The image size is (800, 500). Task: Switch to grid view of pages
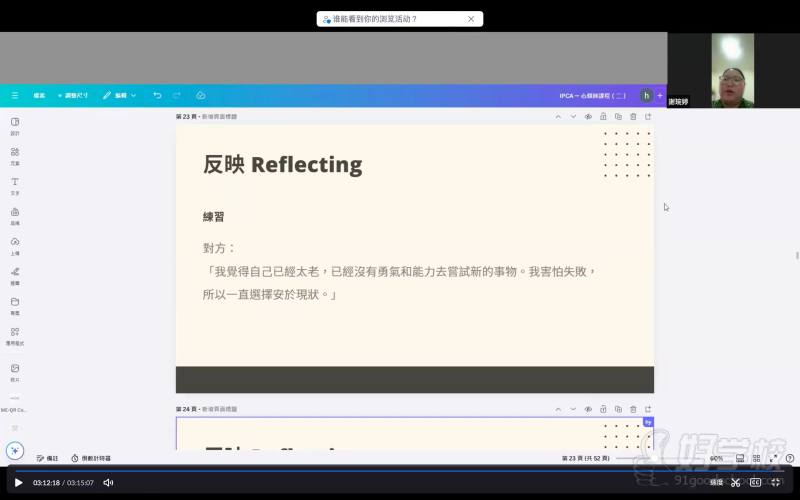click(x=757, y=458)
